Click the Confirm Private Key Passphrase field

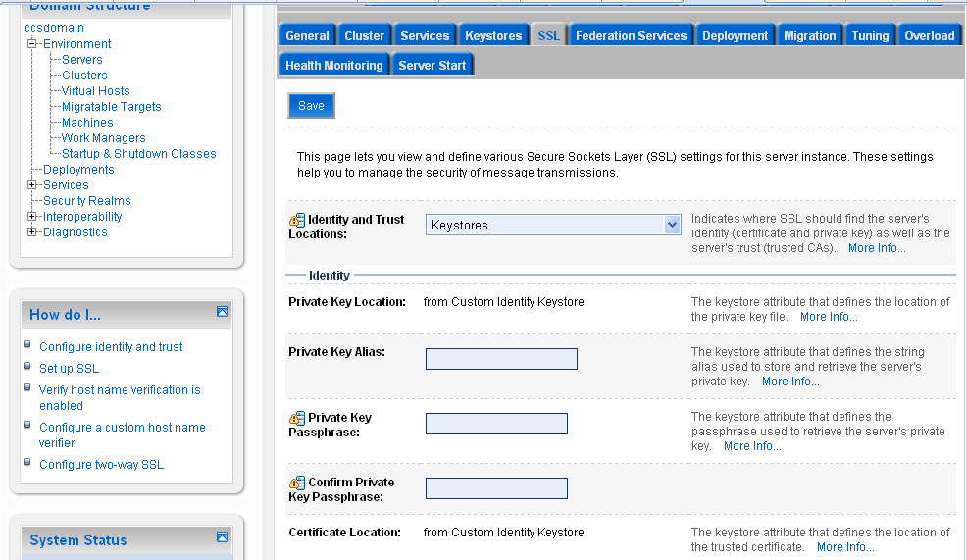tap(496, 488)
